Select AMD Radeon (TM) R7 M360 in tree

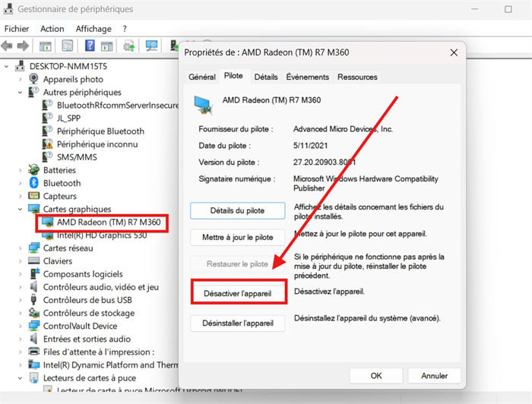109,223
